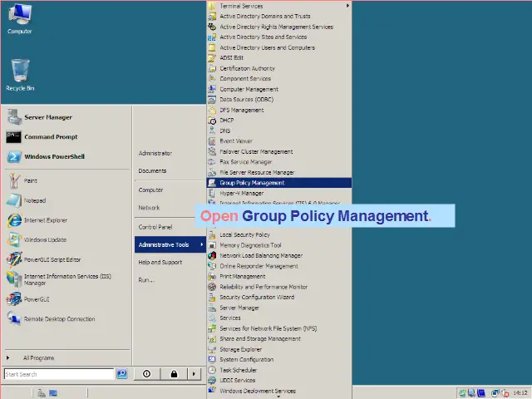Click the lock button in Start menu

pos(174,374)
